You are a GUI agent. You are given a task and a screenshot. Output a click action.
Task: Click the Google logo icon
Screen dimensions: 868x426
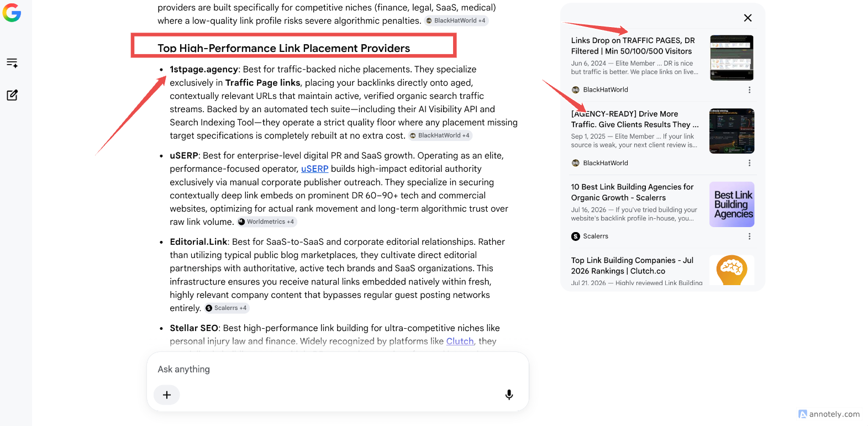pyautogui.click(x=12, y=12)
